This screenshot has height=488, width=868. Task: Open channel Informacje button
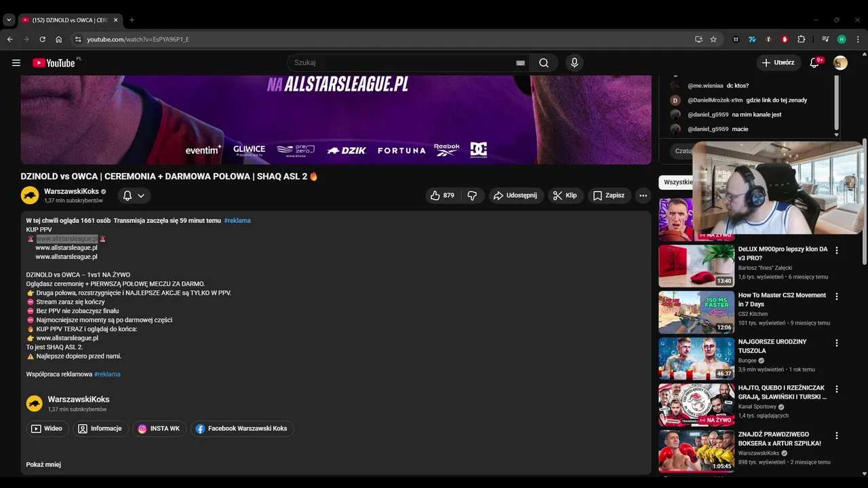tap(100, 428)
